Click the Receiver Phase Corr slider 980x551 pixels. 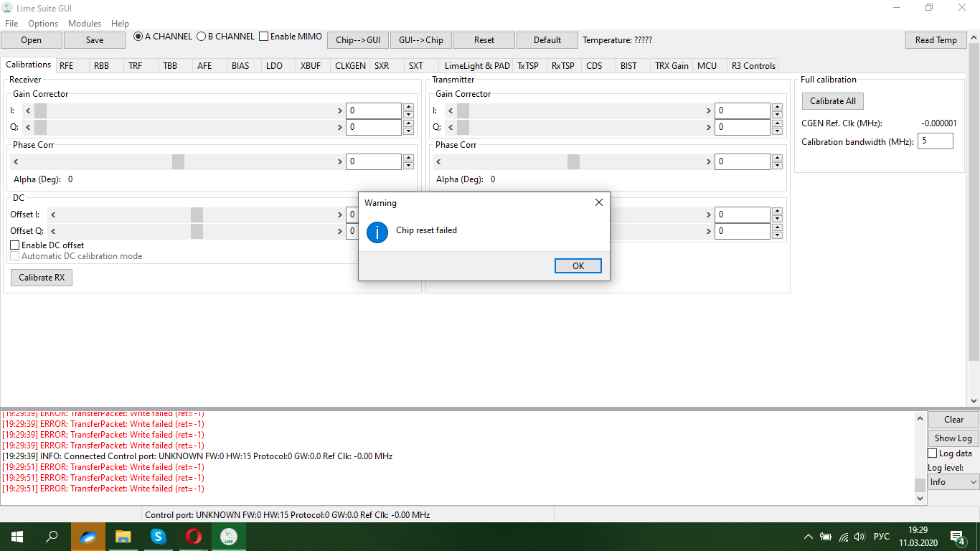pos(178,162)
